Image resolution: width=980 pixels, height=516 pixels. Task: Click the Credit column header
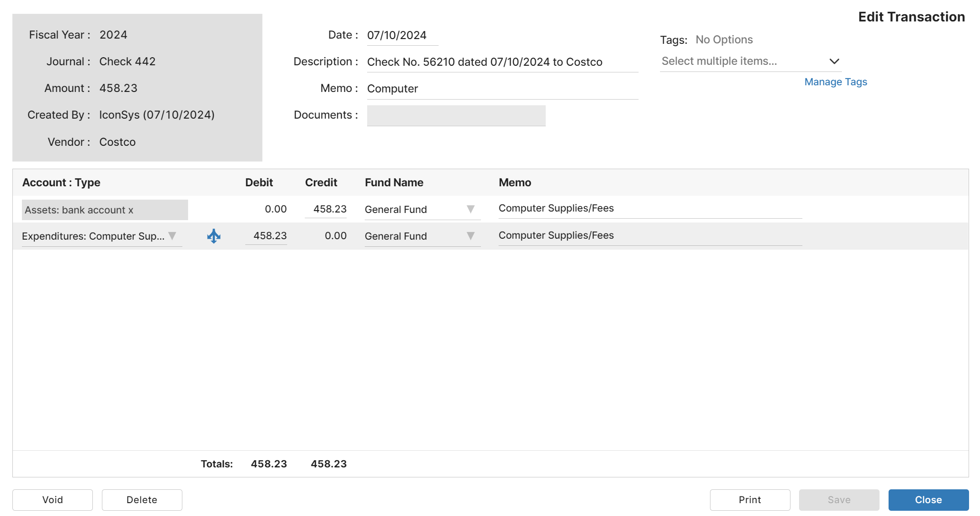(321, 182)
